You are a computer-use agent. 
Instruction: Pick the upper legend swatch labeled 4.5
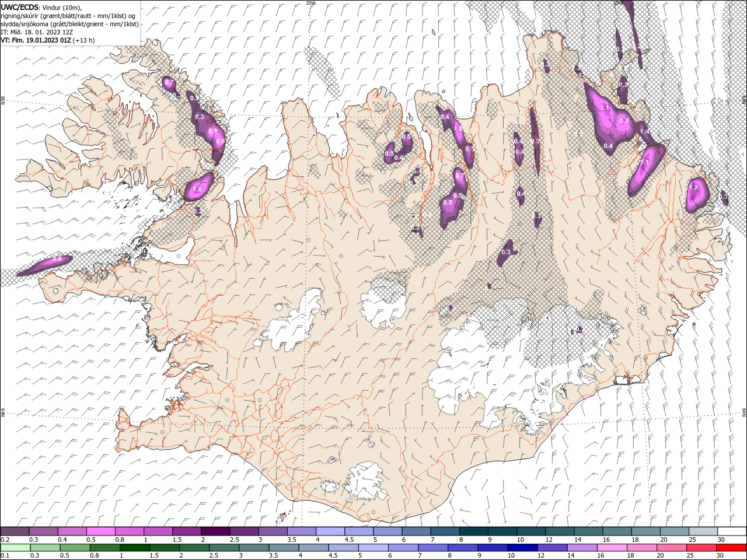tap(358, 531)
